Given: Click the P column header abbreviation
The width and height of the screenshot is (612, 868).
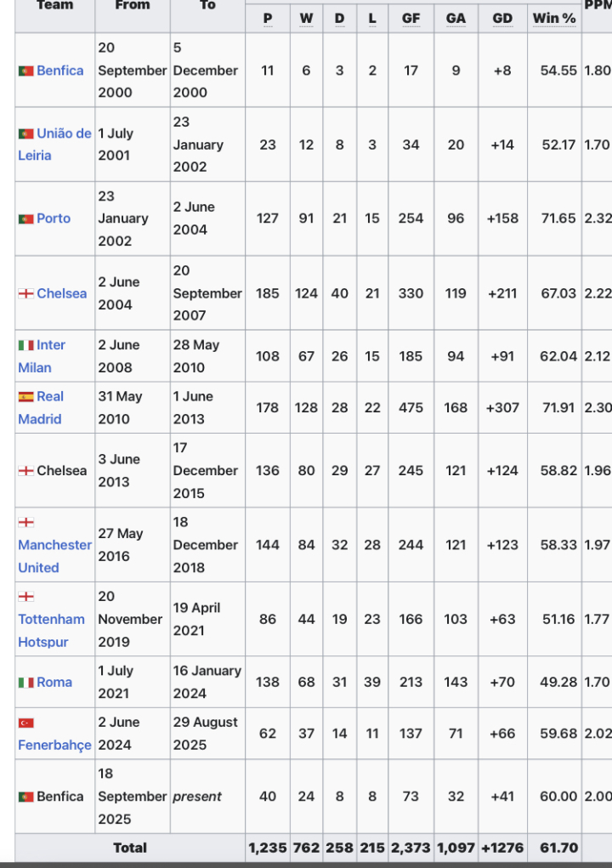Looking at the screenshot, I should (x=268, y=18).
